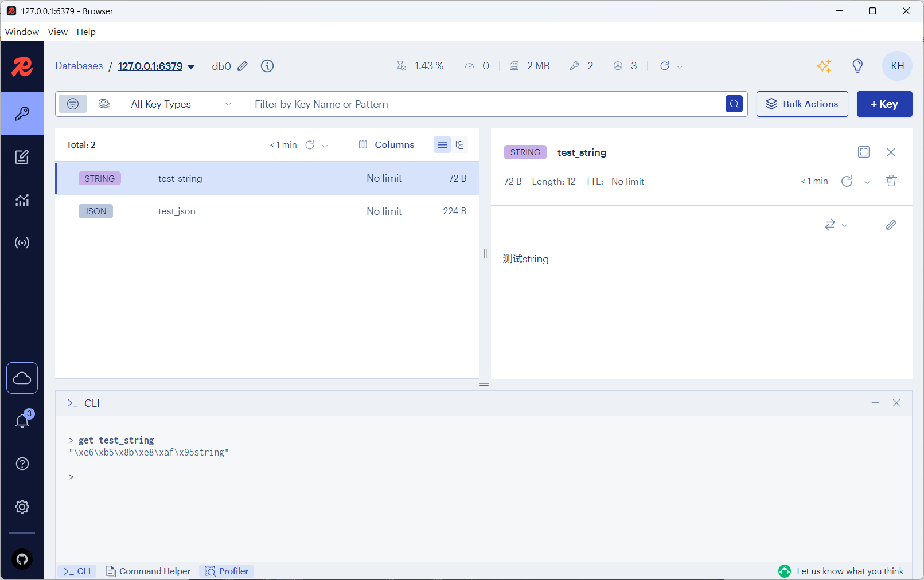This screenshot has height=580, width=924.
Task: Open the Window menu
Action: pos(22,32)
